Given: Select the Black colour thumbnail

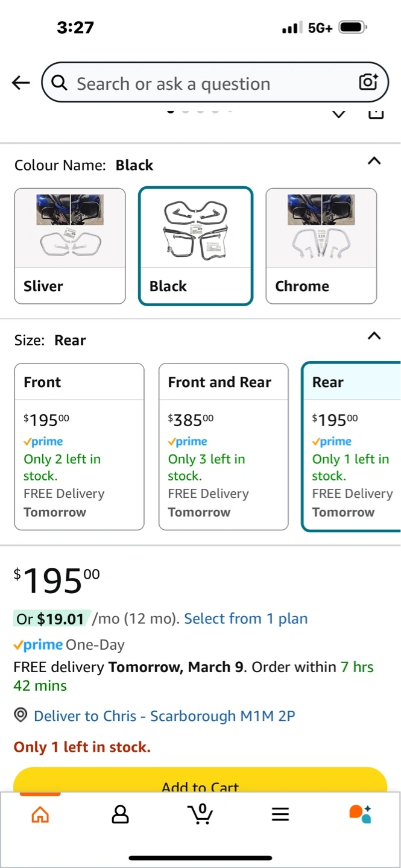Looking at the screenshot, I should tap(195, 246).
